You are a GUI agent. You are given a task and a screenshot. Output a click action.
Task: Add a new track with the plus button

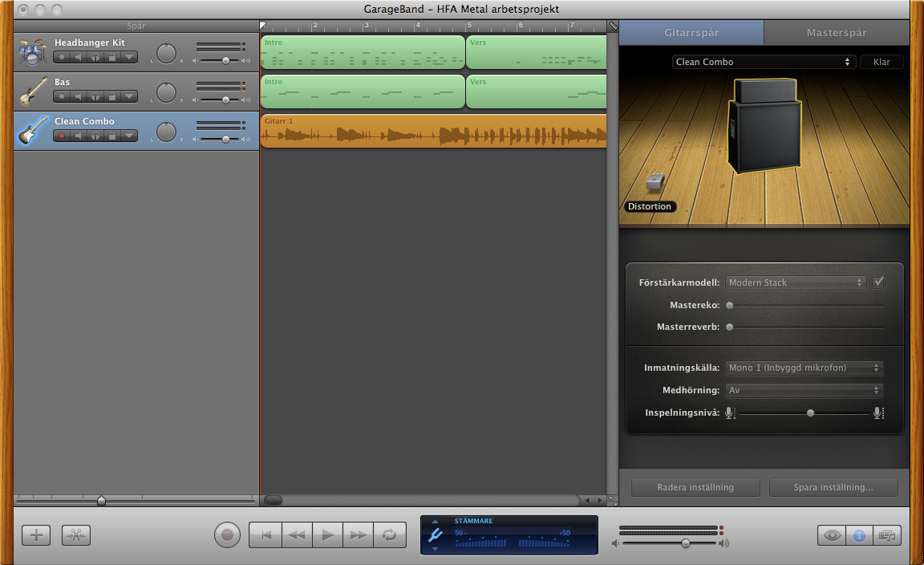tap(36, 535)
